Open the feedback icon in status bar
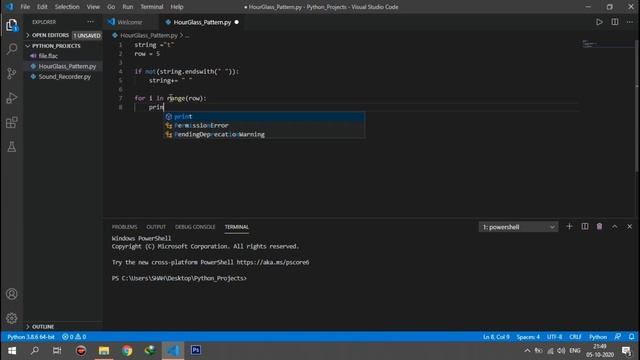 point(618,337)
